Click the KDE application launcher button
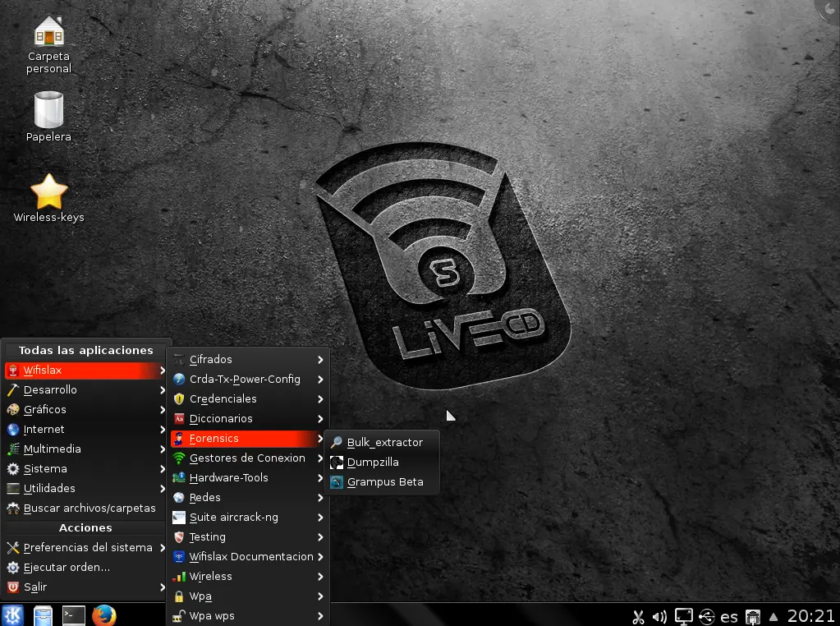The image size is (840, 626). pos(13,615)
